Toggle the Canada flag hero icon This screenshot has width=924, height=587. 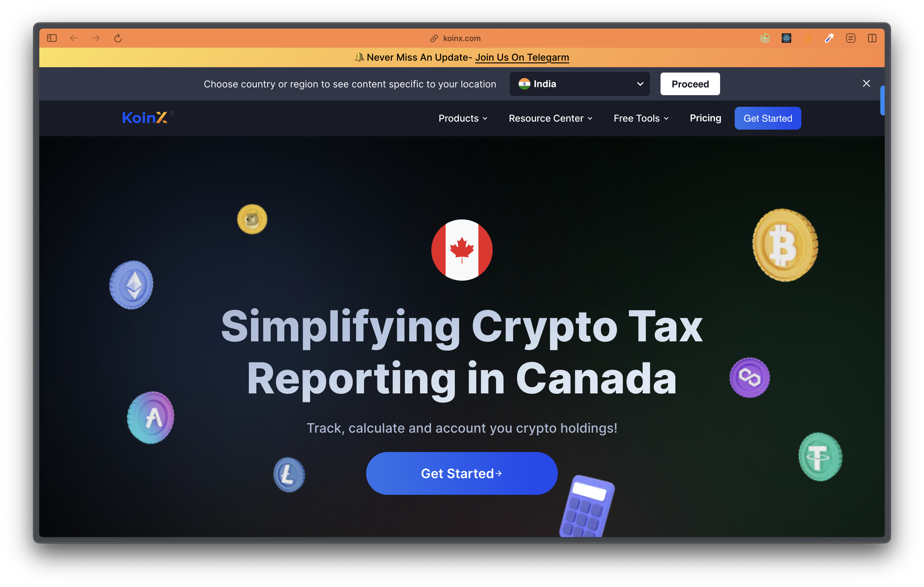pyautogui.click(x=461, y=250)
